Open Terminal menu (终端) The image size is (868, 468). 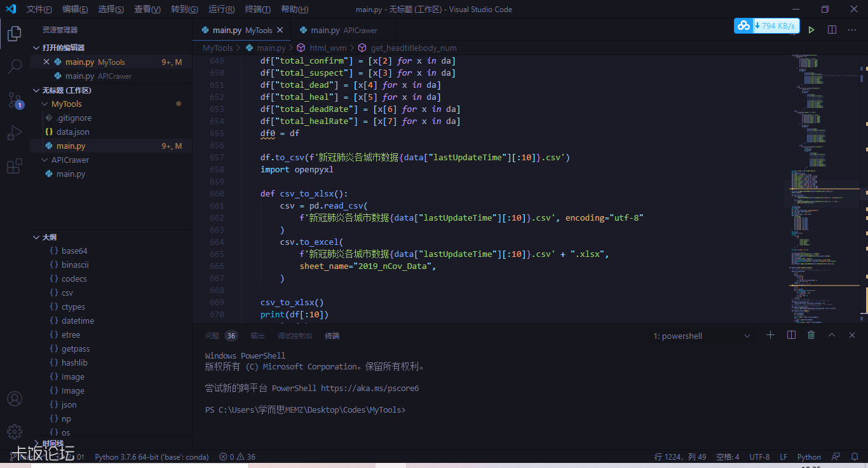tap(257, 9)
